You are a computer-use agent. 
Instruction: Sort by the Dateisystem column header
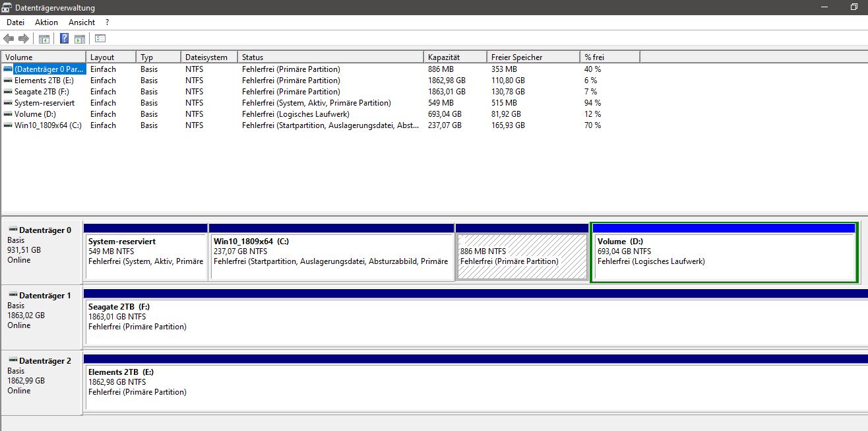point(209,57)
